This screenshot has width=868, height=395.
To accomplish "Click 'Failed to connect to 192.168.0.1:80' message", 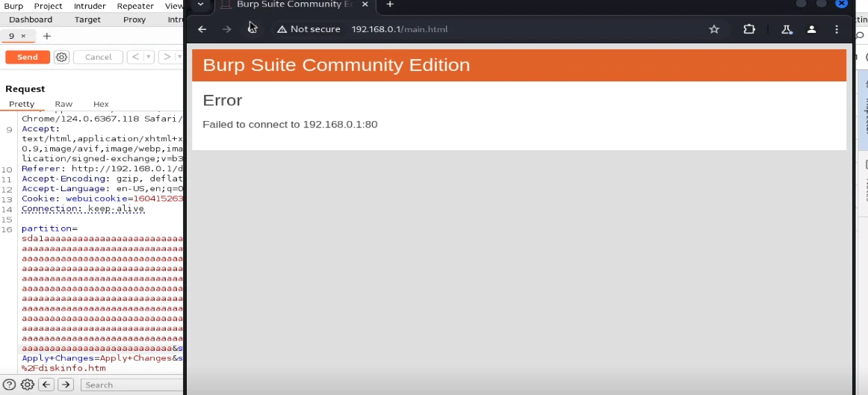I will [x=290, y=125].
